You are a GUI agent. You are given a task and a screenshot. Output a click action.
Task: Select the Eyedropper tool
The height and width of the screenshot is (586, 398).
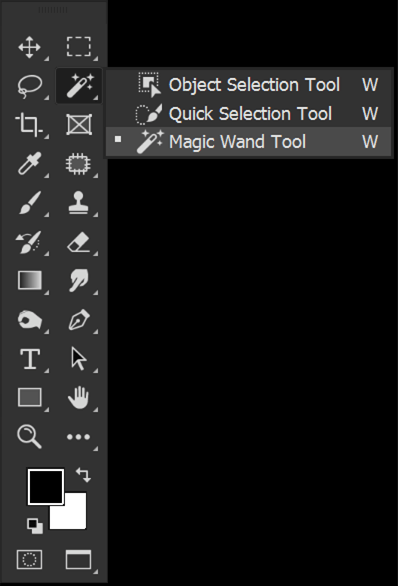[x=29, y=163]
